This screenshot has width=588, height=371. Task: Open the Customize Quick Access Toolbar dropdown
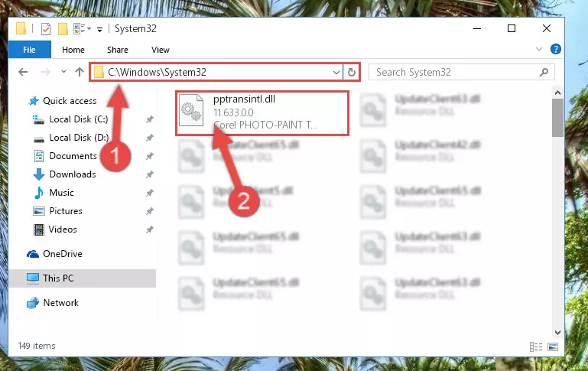point(99,29)
